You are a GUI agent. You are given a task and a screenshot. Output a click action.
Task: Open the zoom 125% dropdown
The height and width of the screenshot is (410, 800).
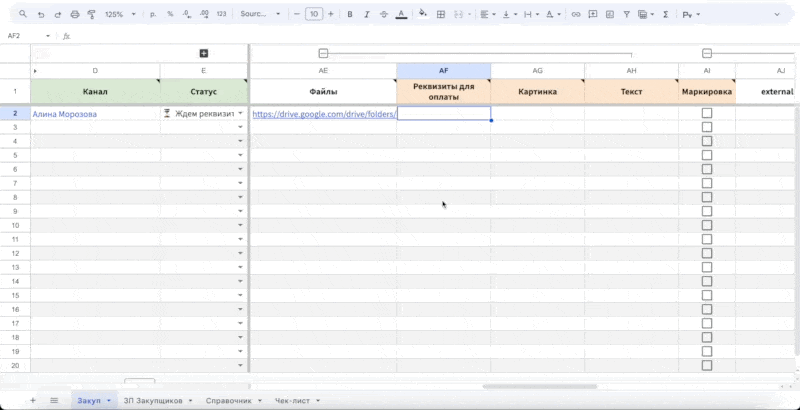[x=120, y=14]
